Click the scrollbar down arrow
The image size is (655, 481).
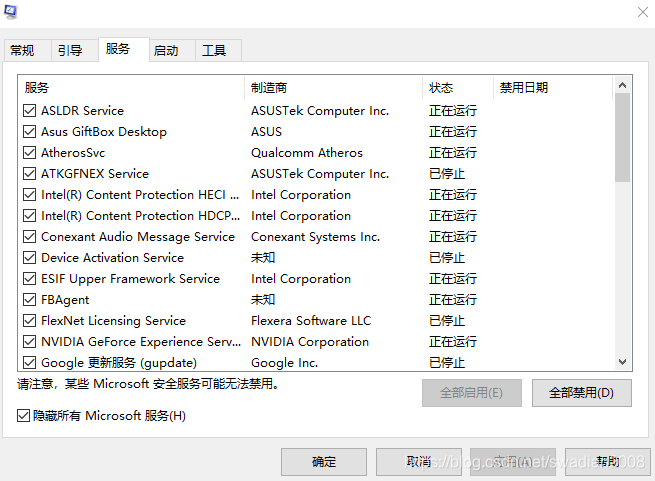(622, 362)
